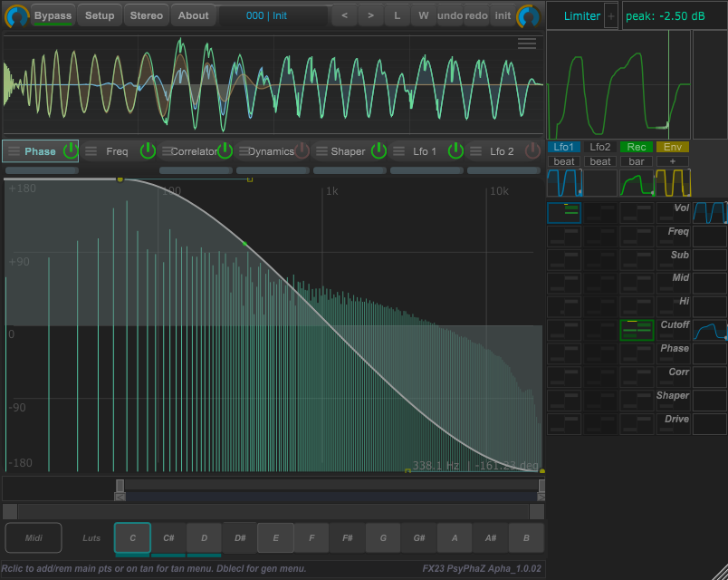Select the Lfo1 waveform thumbnail
This screenshot has width=728, height=580.
click(564, 182)
